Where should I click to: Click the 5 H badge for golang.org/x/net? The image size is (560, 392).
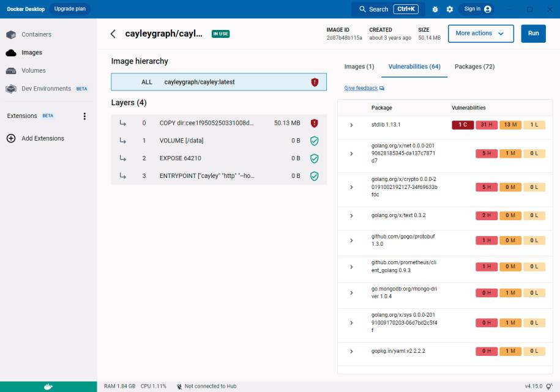(487, 153)
